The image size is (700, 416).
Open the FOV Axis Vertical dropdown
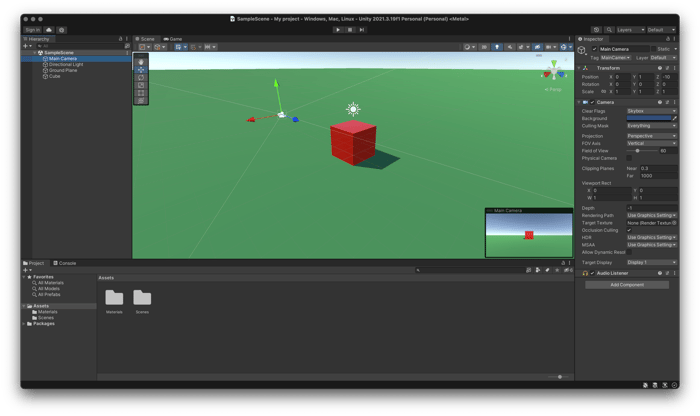click(x=651, y=143)
